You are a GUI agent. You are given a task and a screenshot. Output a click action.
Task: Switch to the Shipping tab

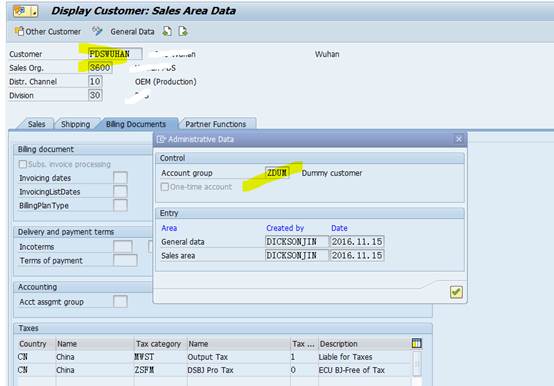coord(75,124)
